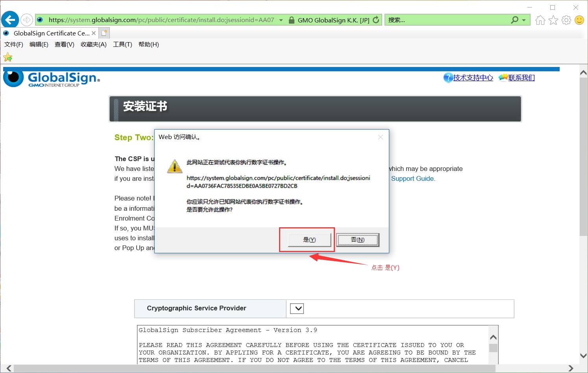Open the 收藏夹(A) menu

pyautogui.click(x=94, y=45)
